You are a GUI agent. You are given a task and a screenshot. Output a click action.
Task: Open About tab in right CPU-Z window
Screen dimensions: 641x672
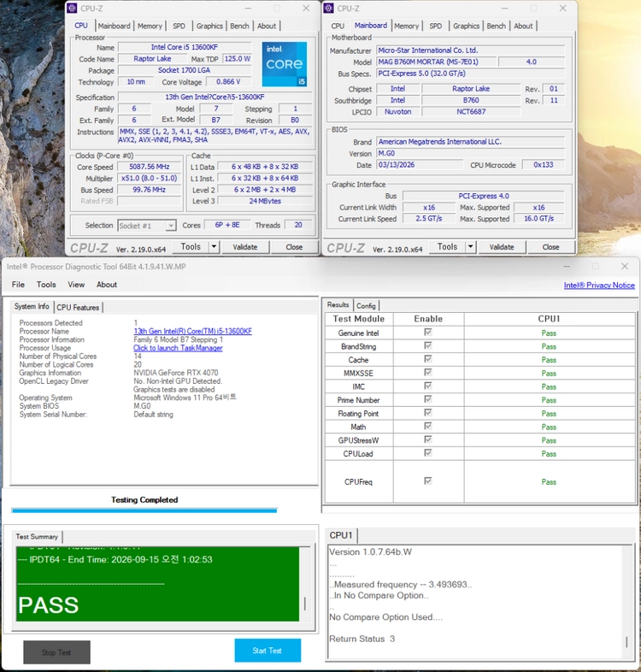[x=523, y=26]
